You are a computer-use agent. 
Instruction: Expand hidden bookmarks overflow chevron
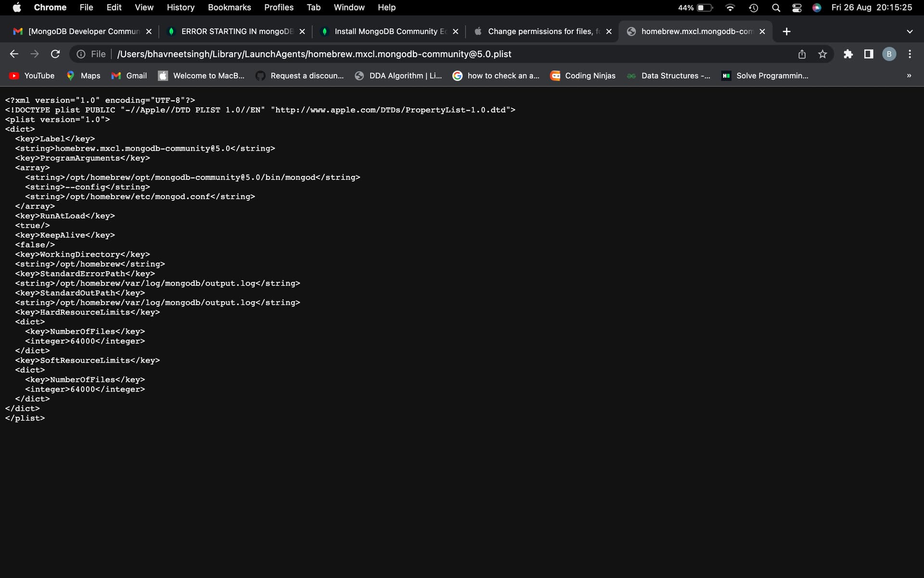909,76
